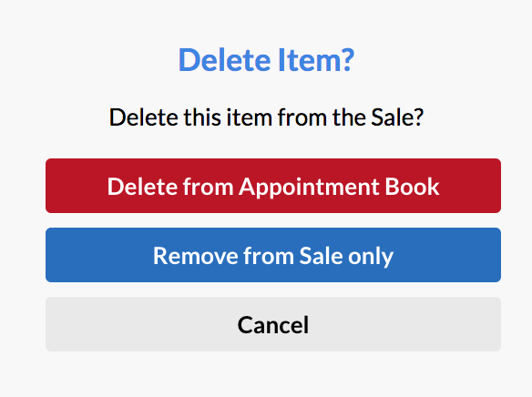Remove the item from the Sale only

click(273, 255)
